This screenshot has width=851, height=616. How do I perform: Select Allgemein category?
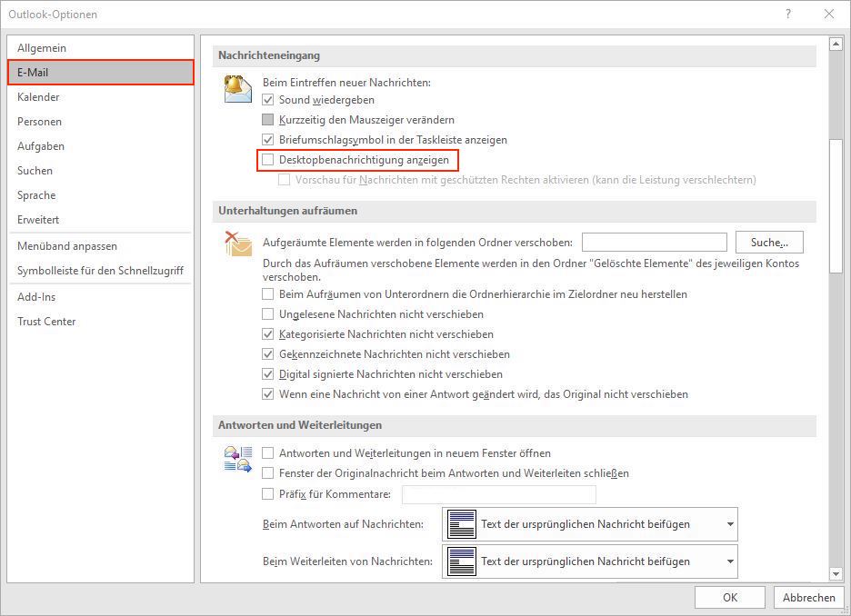coord(101,48)
